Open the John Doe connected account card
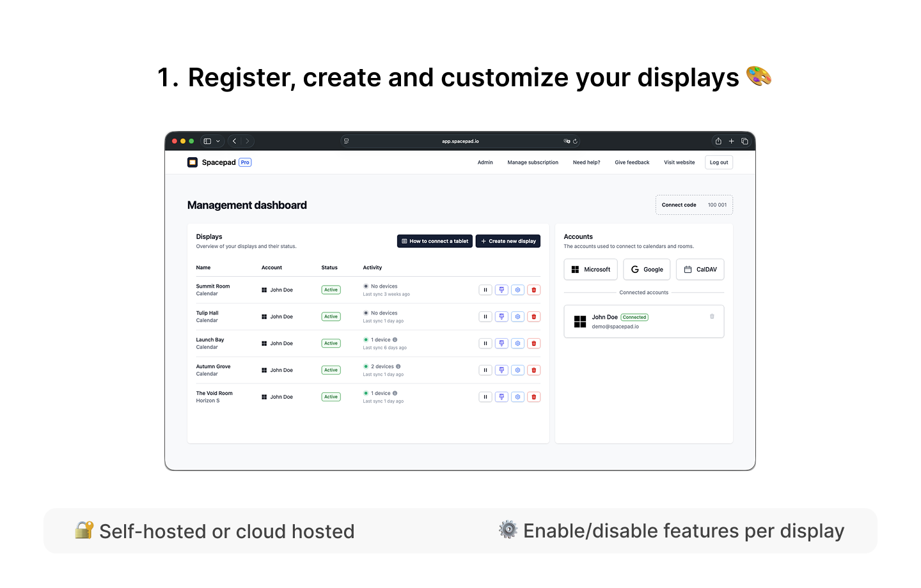The height and width of the screenshot is (588, 921). coord(644,321)
